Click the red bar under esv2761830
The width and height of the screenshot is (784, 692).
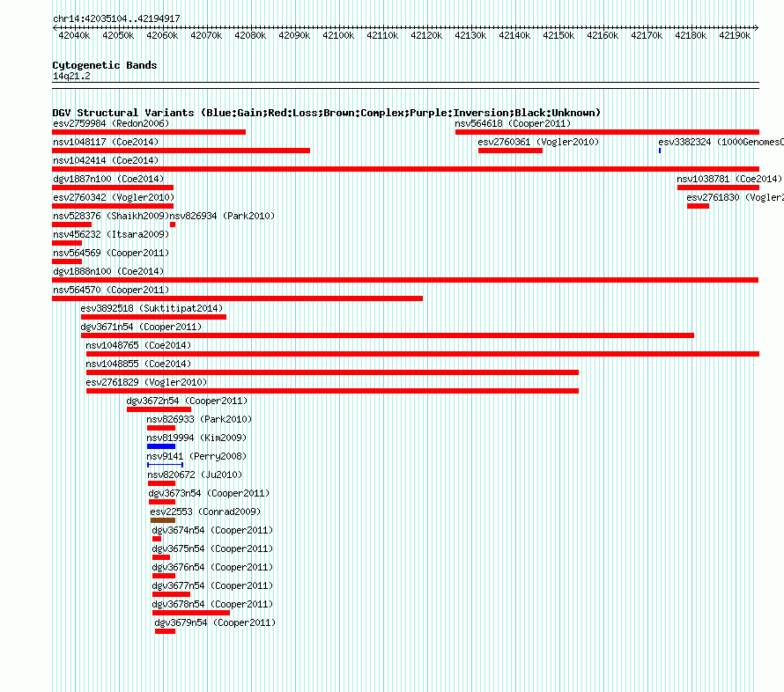(x=698, y=206)
